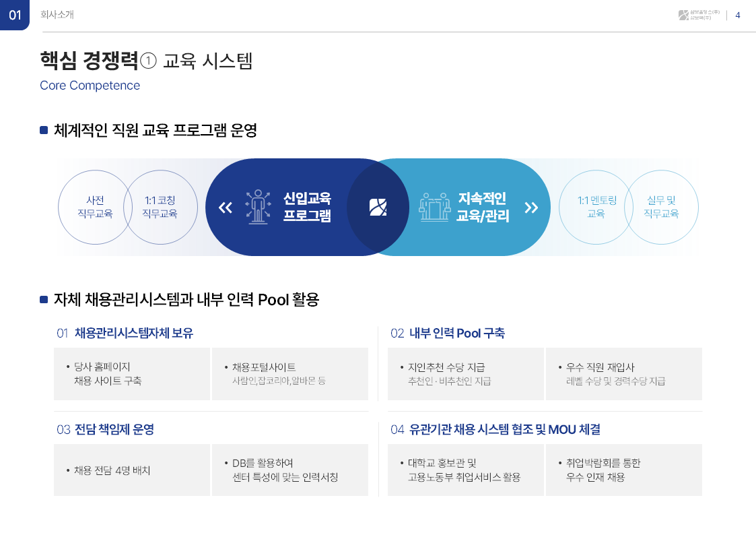Click the 당사 홈페이지 채용 사이트 구축 box
Image resolution: width=756 pixels, height=535 pixels.
pos(132,374)
